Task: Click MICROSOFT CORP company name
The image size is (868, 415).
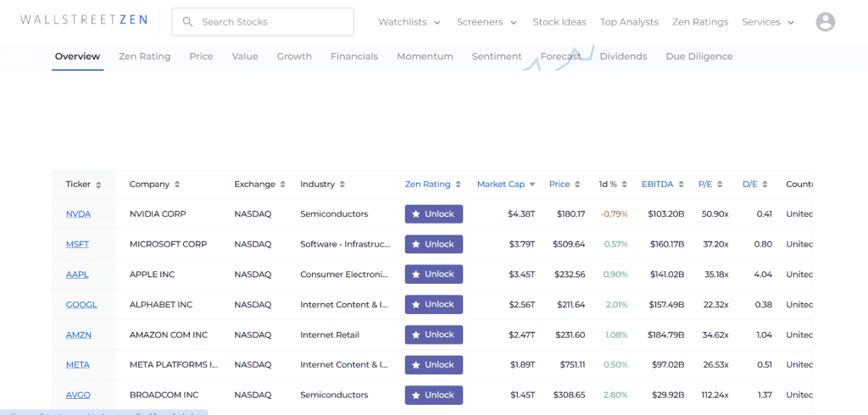Action: point(169,245)
